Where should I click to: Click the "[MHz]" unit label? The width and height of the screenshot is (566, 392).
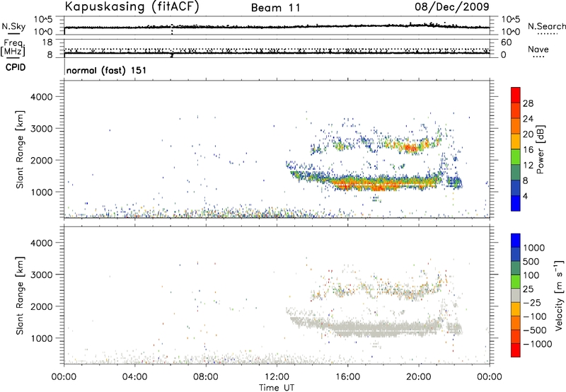13,51
